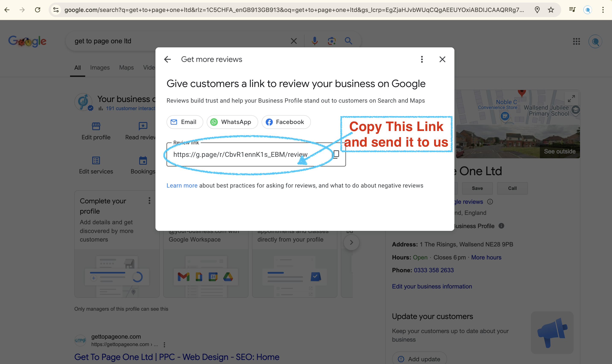Click the Google apps grid icon

tap(577, 41)
